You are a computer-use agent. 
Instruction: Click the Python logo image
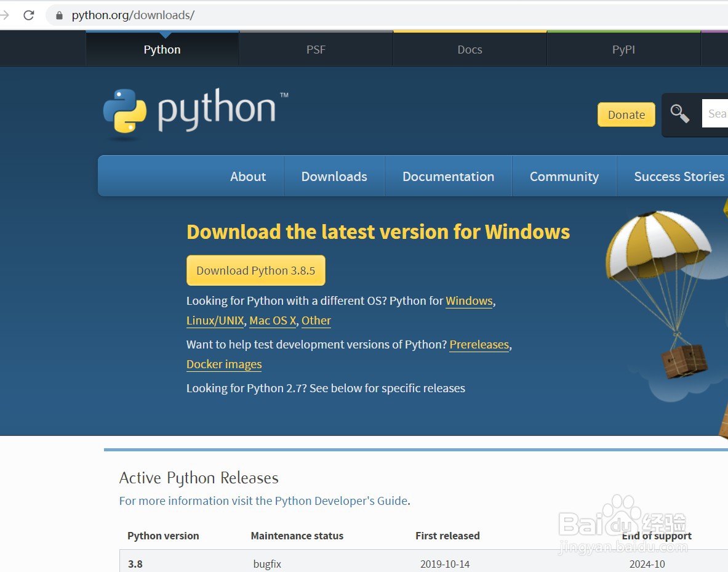click(196, 113)
